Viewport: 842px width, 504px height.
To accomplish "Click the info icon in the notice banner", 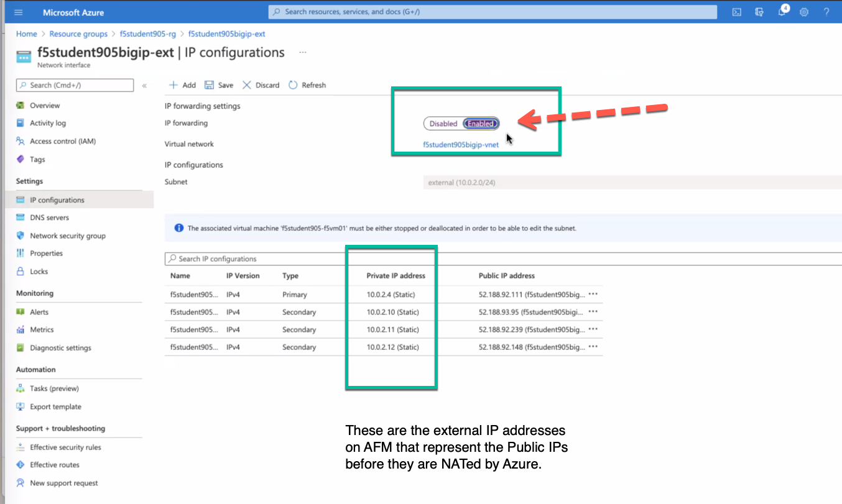I will pyautogui.click(x=179, y=228).
